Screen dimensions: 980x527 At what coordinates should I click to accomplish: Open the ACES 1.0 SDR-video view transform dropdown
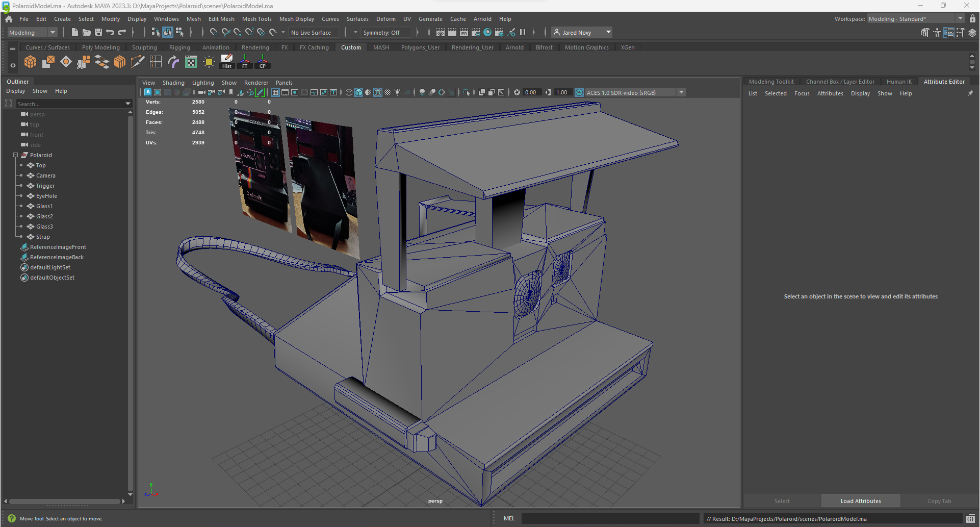pyautogui.click(x=681, y=92)
